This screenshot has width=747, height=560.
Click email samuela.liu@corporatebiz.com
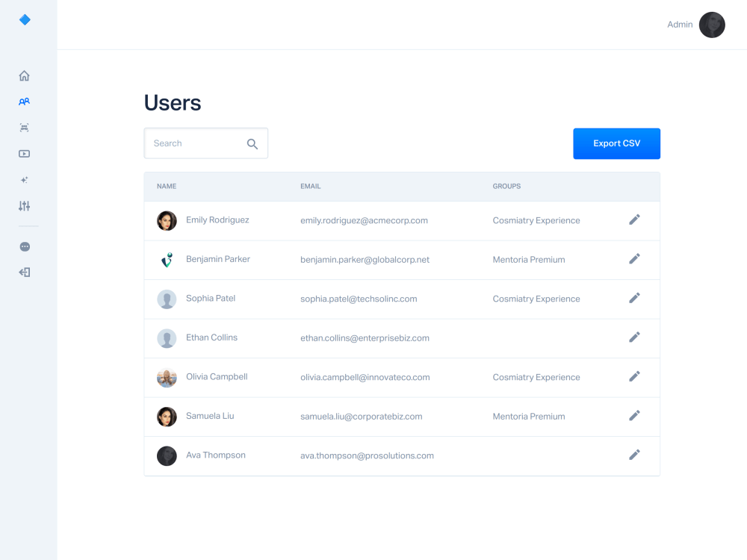point(361,417)
